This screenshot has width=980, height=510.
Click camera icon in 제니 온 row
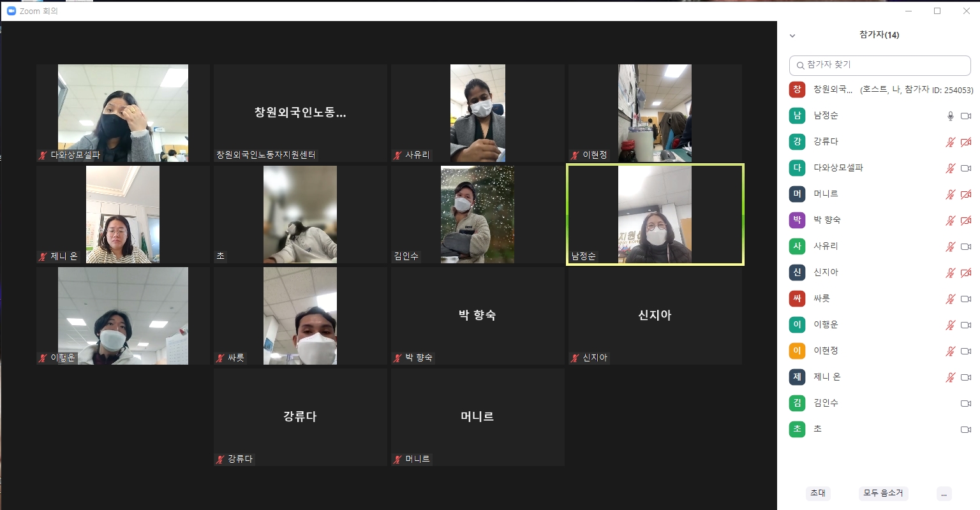[966, 377]
